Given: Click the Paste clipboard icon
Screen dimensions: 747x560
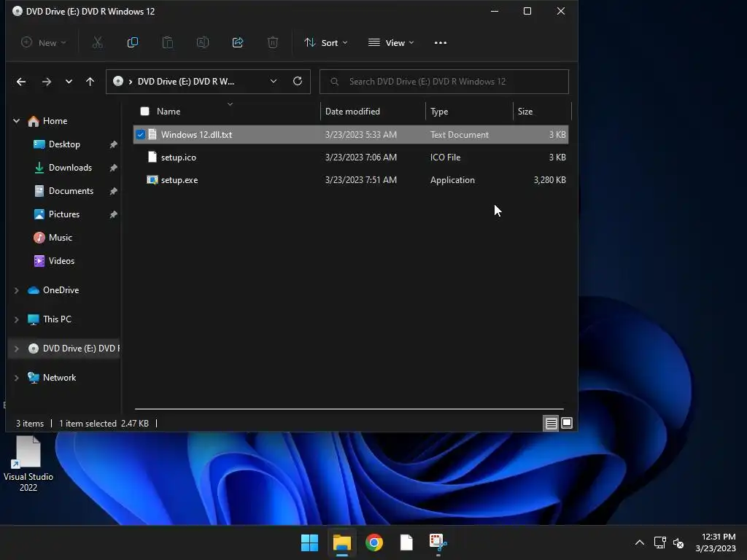Looking at the screenshot, I should (168, 43).
